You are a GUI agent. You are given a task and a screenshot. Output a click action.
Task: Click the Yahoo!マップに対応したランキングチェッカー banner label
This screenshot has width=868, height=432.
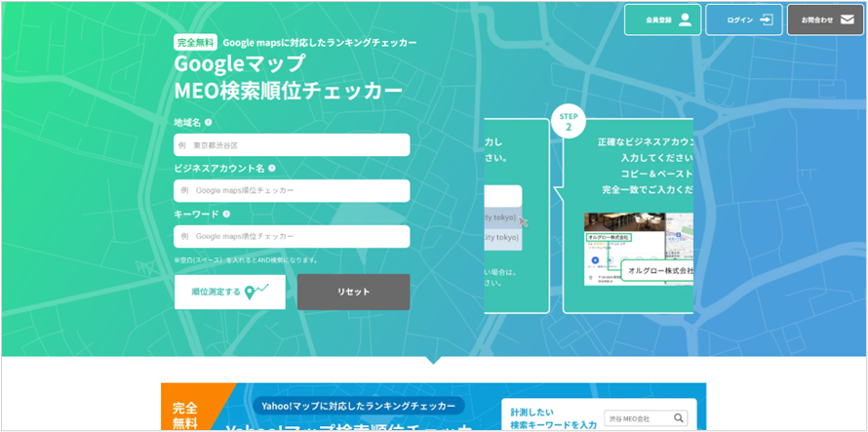(x=359, y=406)
